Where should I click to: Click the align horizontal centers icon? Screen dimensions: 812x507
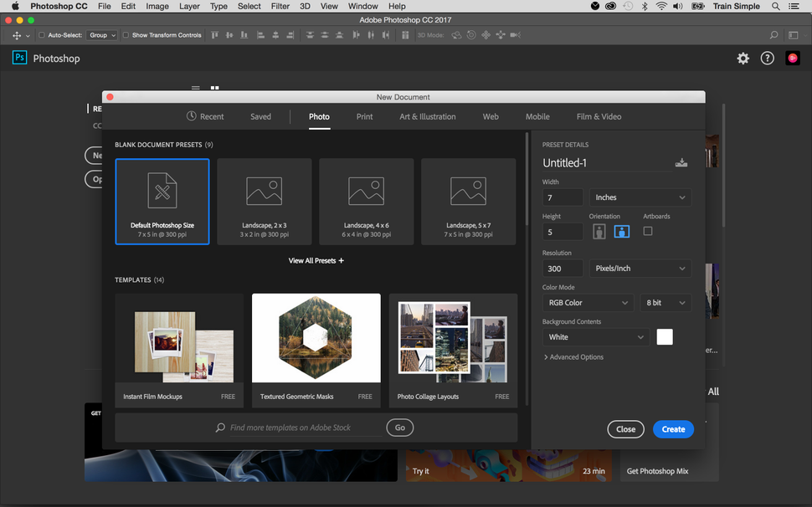(x=277, y=35)
